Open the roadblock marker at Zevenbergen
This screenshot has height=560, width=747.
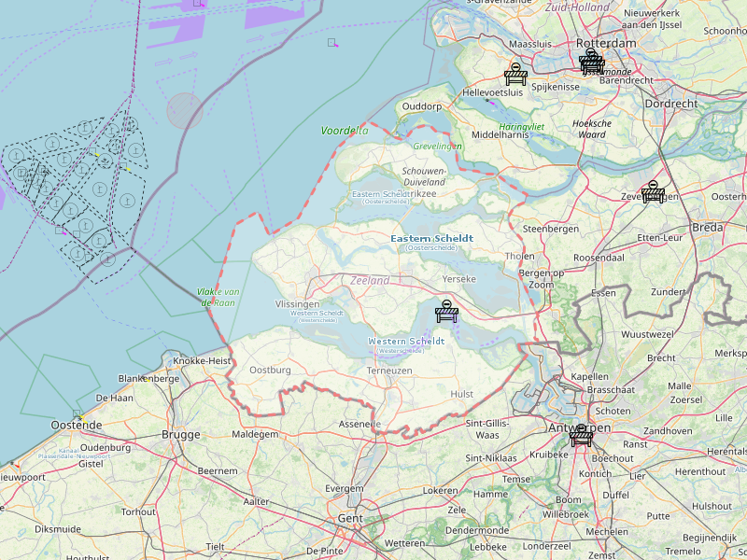click(x=655, y=191)
